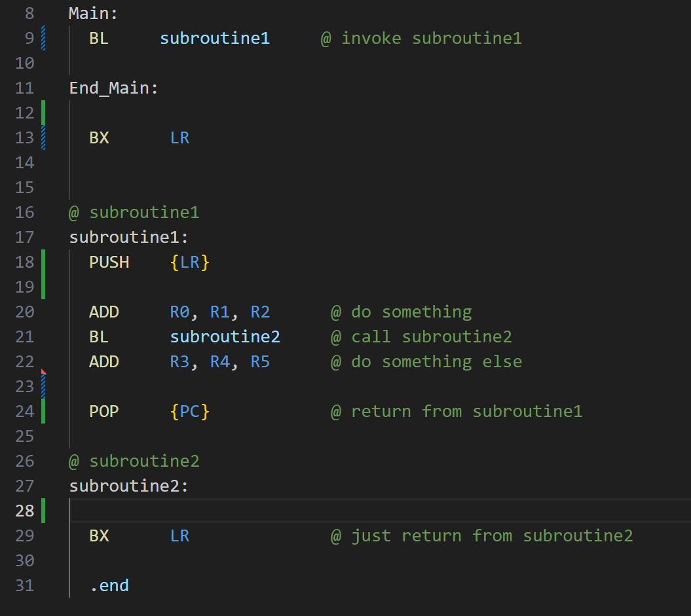Screen dimensions: 691x616
Task: Click line number 16 in the gutter
Action: 24,212
